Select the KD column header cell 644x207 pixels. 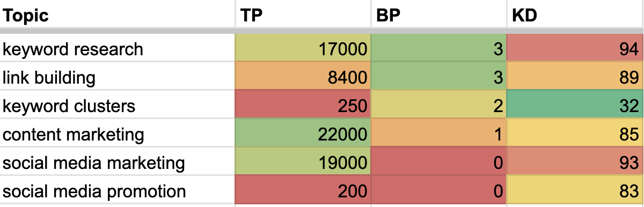click(574, 14)
